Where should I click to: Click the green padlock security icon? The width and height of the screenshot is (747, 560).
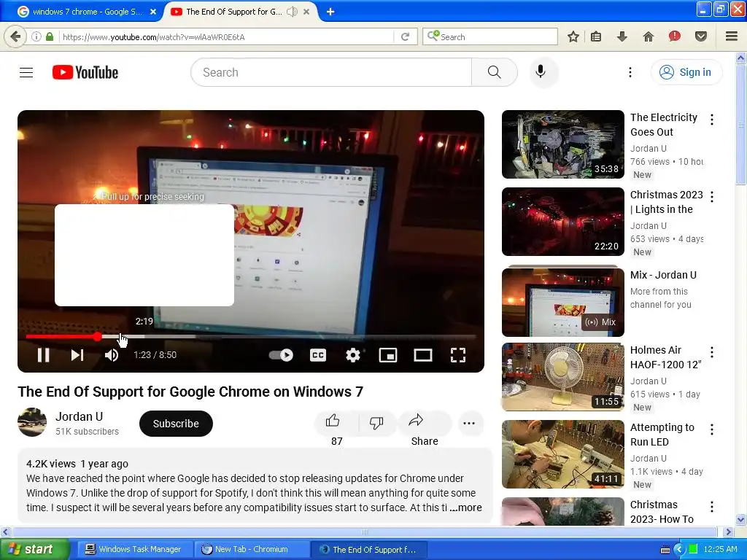coord(50,36)
